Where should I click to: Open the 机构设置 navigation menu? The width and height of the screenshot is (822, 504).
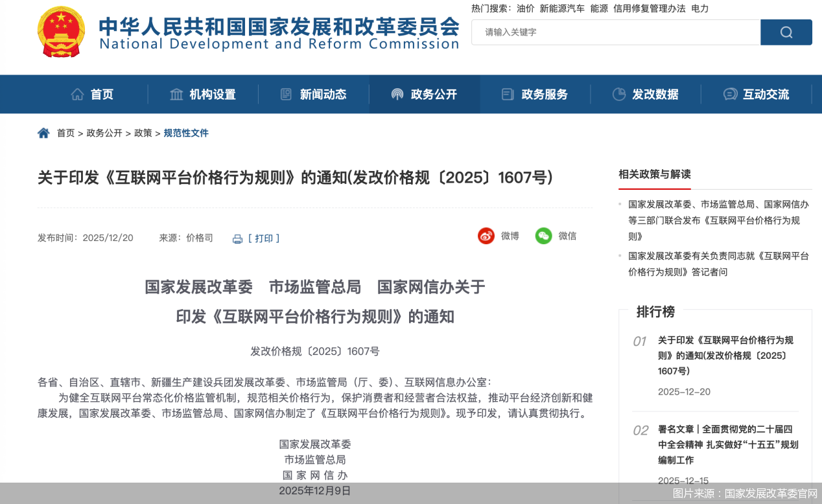click(211, 94)
